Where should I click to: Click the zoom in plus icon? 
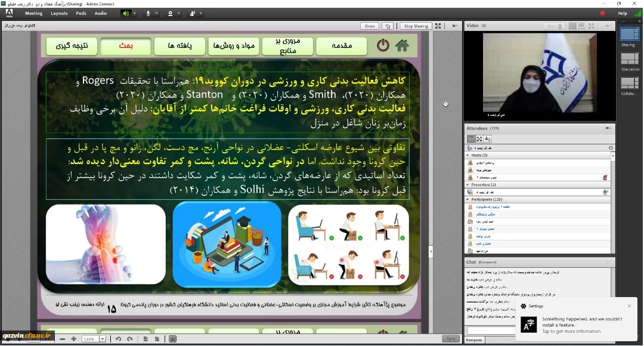point(74,339)
